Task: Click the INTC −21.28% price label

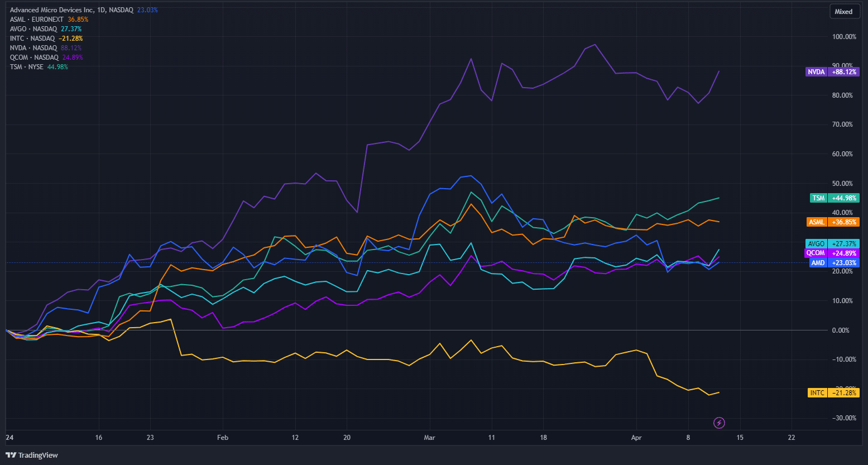Action: (833, 392)
